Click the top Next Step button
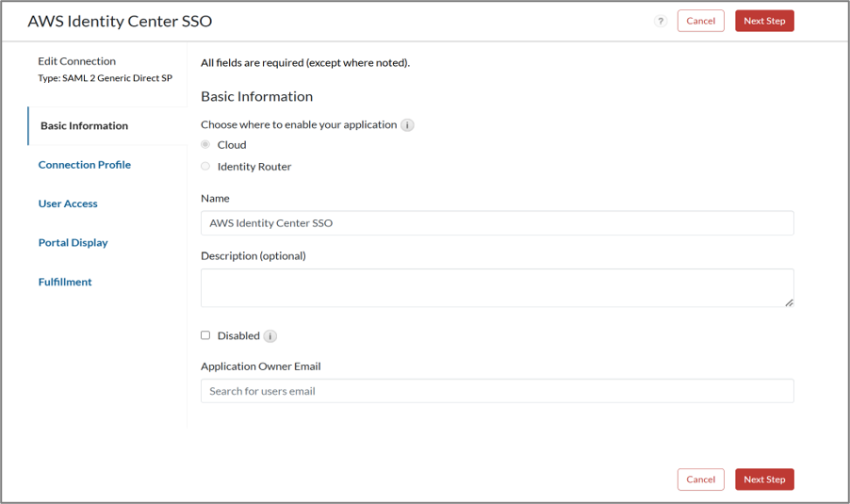Viewport: 850px width, 504px height. click(x=764, y=21)
